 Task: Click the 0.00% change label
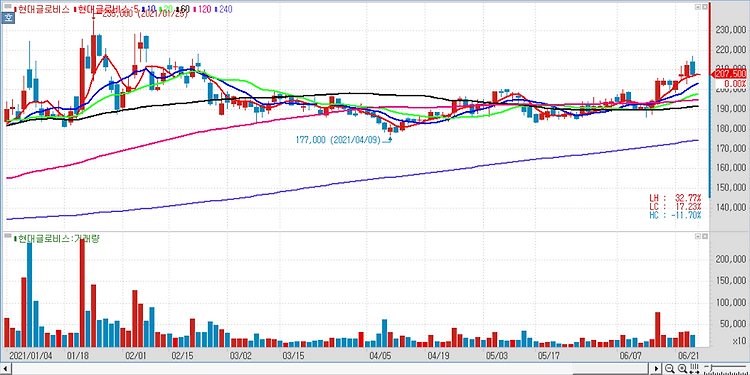coord(736,84)
